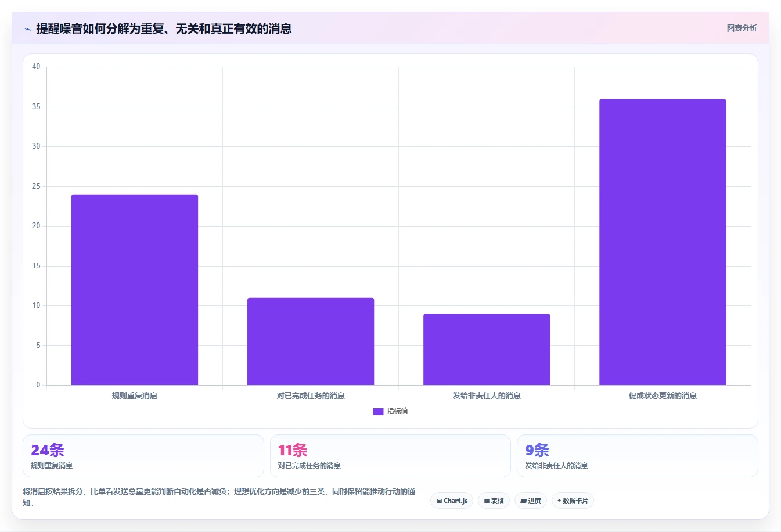Image resolution: width=781 pixels, height=532 pixels.
Task: Select the 9条 发给非责任人的消息 card
Action: [637, 456]
